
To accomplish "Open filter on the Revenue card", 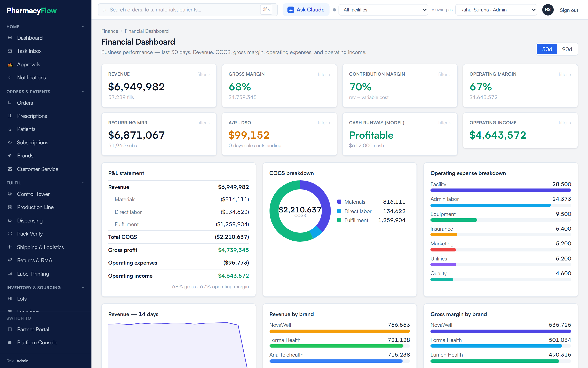I will click(203, 74).
